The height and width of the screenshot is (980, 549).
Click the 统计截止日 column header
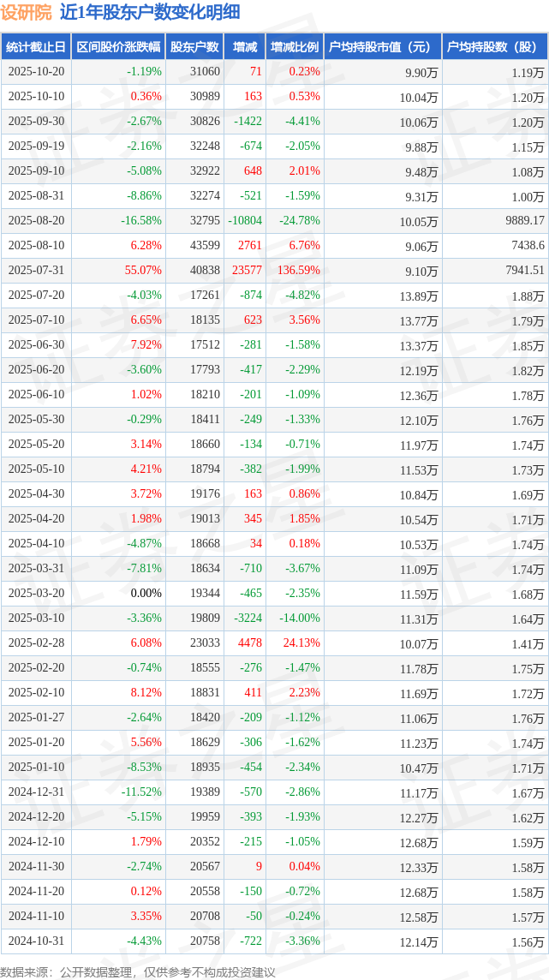pos(36,47)
